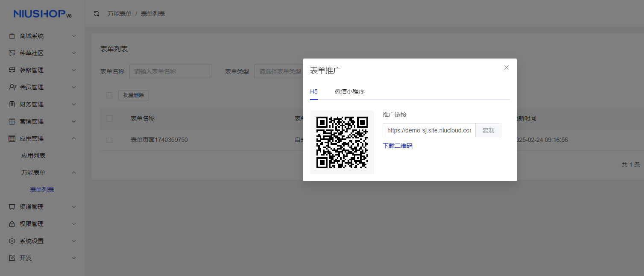Open the 表单类型 dropdown
Screen dimensions: 644x276
tap(279, 71)
